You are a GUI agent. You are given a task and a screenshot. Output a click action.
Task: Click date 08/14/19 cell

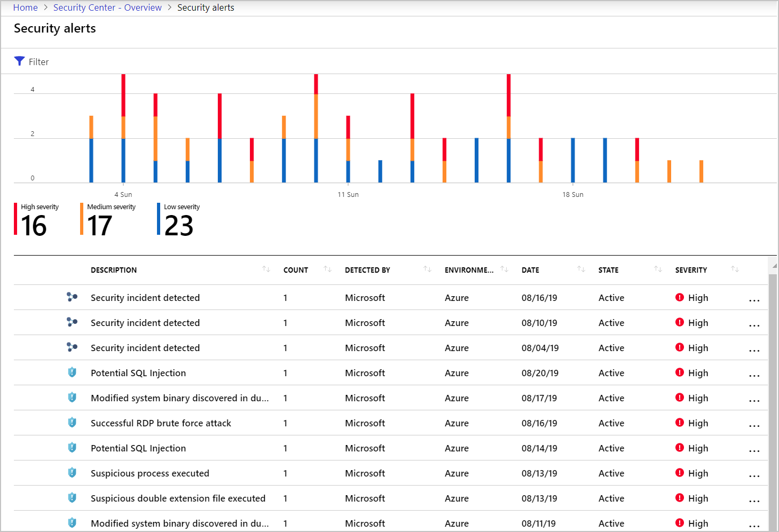click(539, 448)
